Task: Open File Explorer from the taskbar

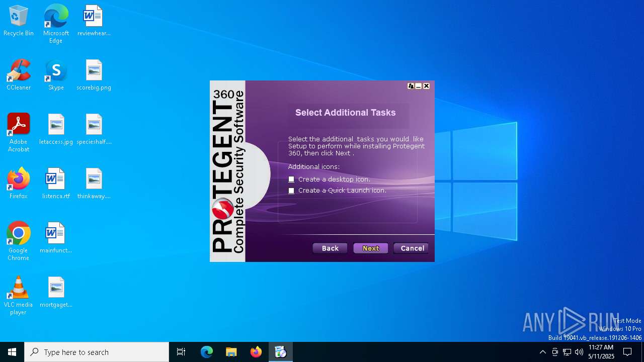Action: [x=231, y=352]
